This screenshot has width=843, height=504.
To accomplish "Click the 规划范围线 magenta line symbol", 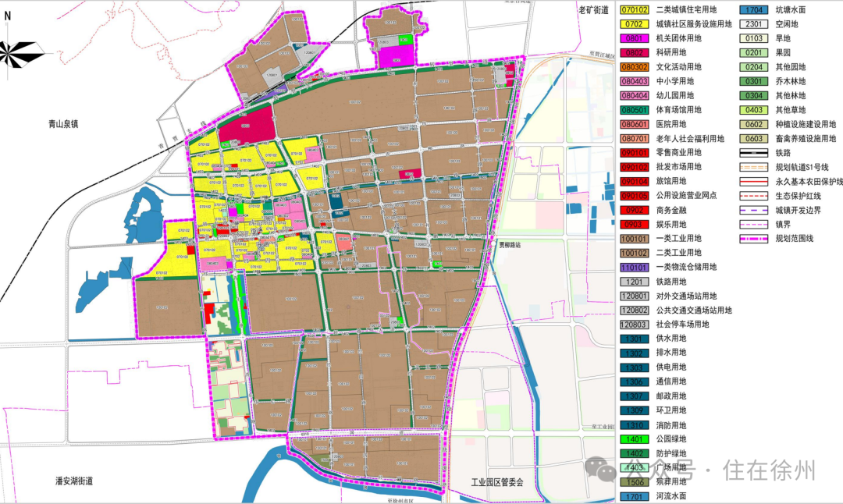I will [x=754, y=239].
